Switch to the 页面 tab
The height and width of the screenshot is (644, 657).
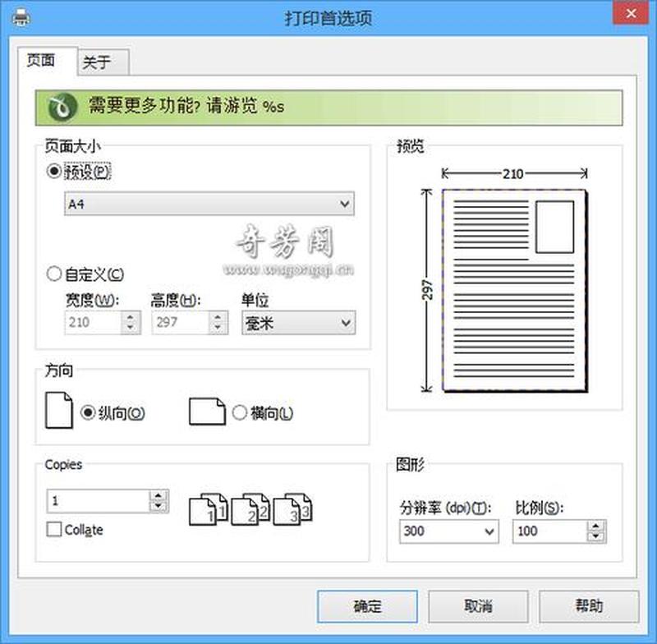[48, 61]
